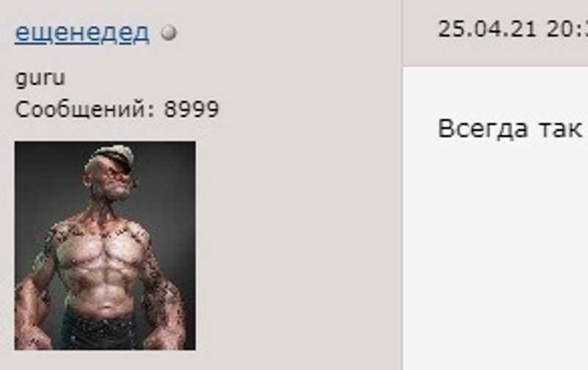Click the gray offline status indicator

169,32
